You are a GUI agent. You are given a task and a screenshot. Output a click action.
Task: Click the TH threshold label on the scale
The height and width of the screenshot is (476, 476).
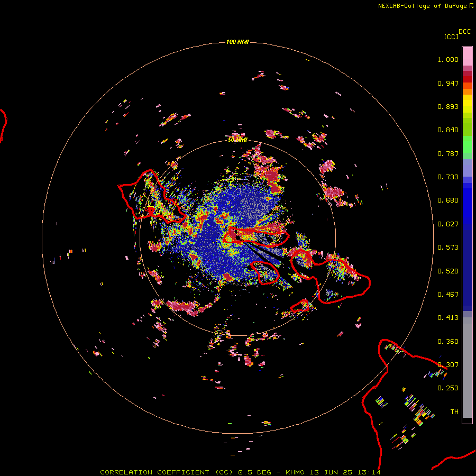[454, 412]
